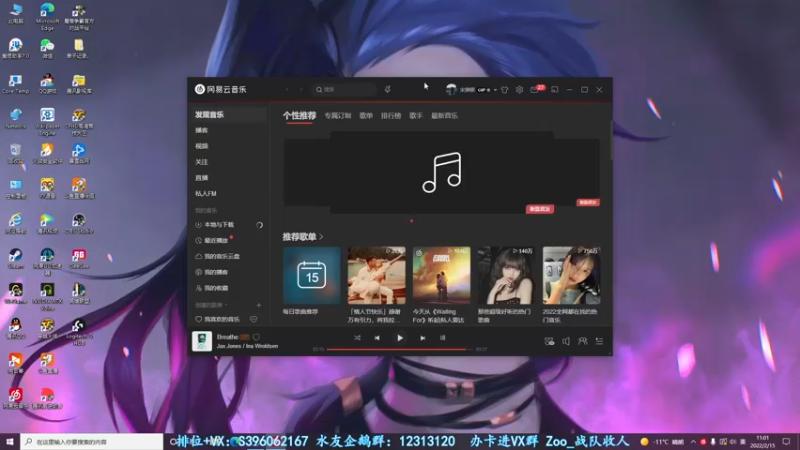Open my liked music playlist
The width and height of the screenshot is (800, 450).
click(219, 319)
